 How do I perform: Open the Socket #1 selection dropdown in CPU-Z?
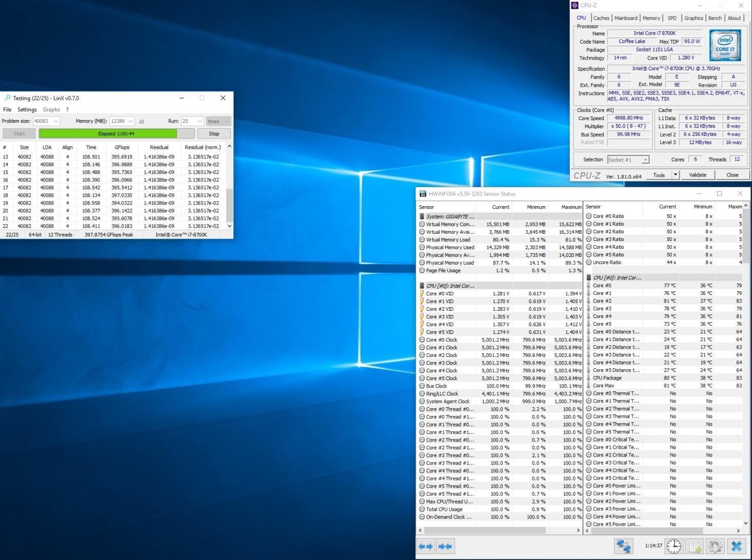point(645,160)
